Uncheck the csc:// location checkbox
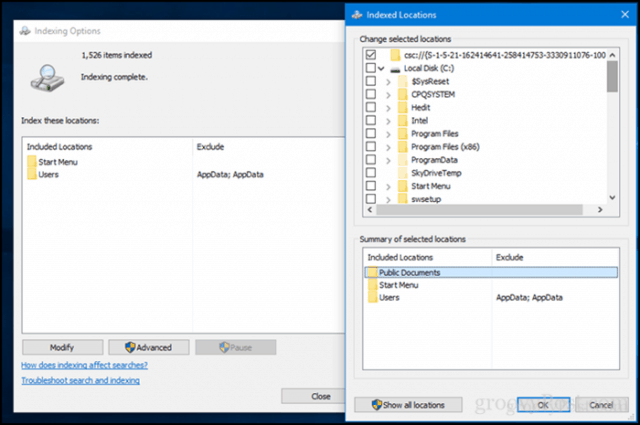640x425 pixels. (371, 54)
